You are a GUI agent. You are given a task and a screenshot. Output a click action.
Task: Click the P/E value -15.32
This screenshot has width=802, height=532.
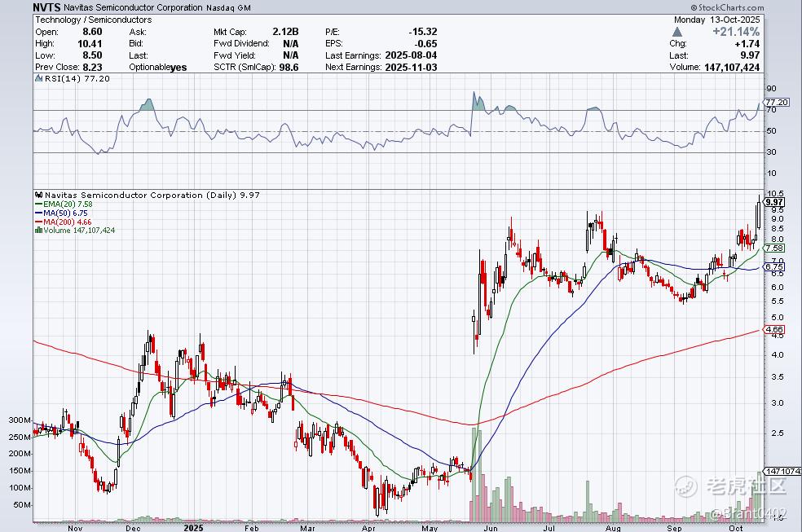423,32
